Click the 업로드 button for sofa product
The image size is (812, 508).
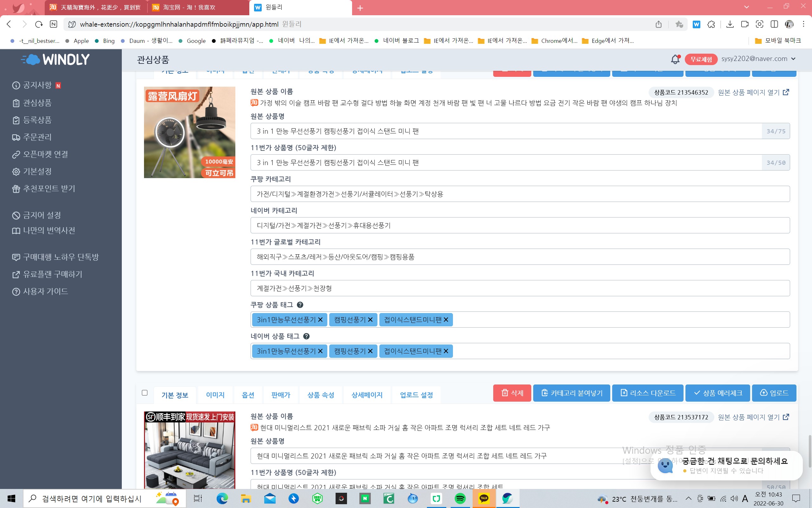pyautogui.click(x=774, y=393)
